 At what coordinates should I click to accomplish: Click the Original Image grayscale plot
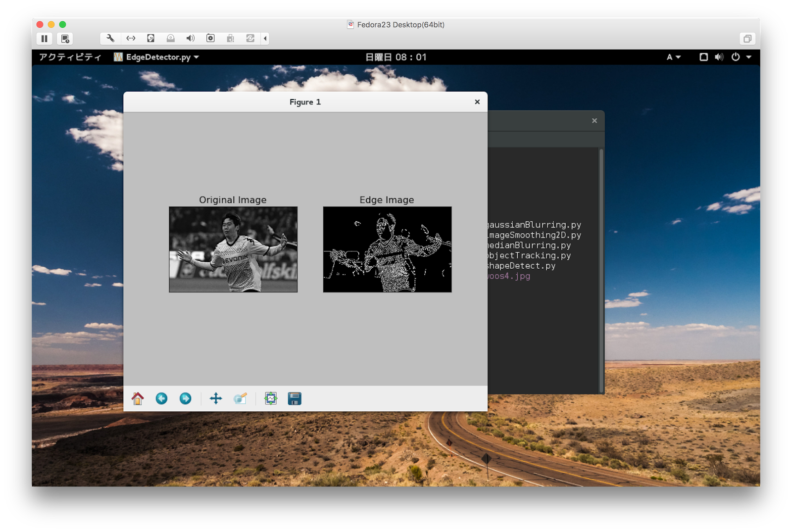point(233,249)
